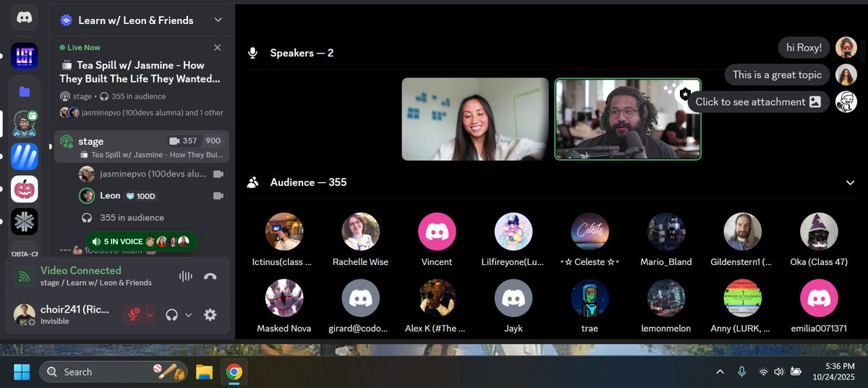Image resolution: width=868 pixels, height=388 pixels.
Task: Open lemonmelon audience avatar
Action: 666,298
